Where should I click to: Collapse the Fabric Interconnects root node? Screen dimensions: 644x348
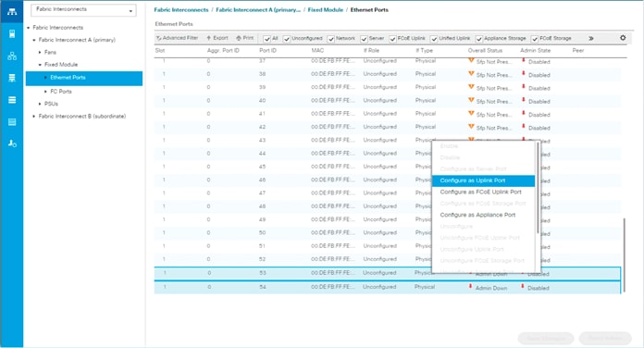point(29,28)
